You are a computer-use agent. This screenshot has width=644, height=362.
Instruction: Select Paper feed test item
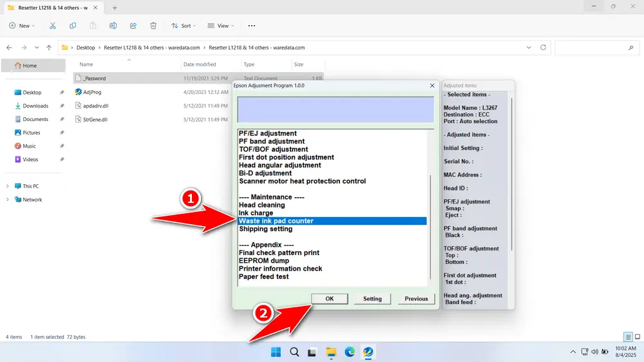[x=263, y=276]
